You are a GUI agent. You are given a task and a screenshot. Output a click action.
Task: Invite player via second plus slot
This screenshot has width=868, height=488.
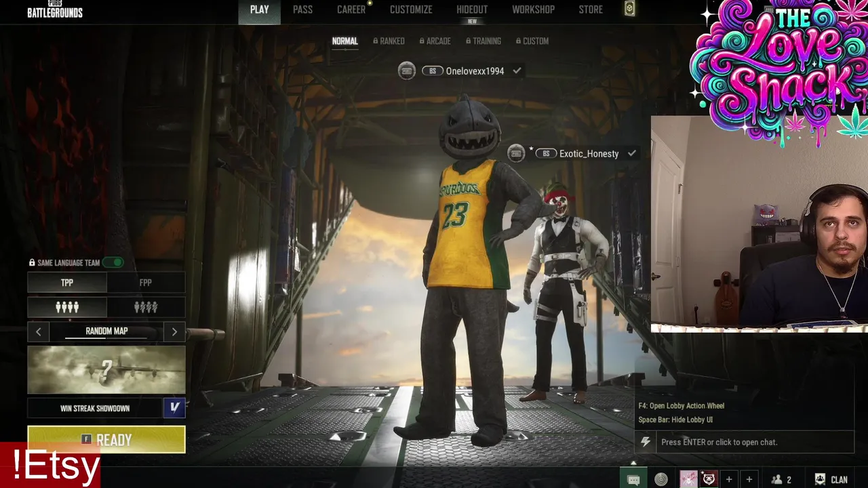pos(749,479)
